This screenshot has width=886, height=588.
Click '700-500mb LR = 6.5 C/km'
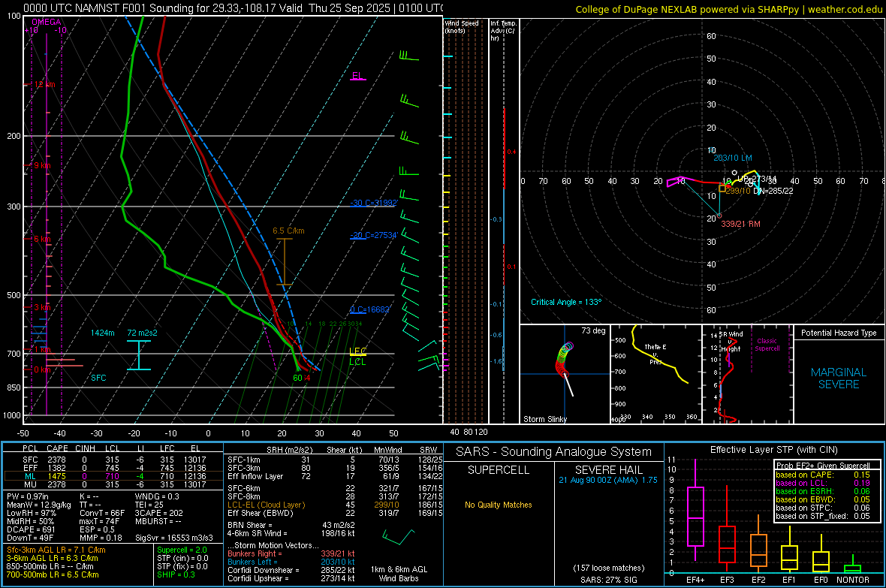pos(53,574)
